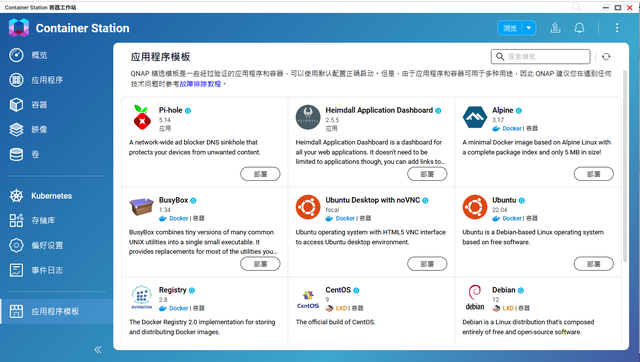Open the three-dot more options menu
Viewport: 640px width, 362px height.
tap(617, 28)
